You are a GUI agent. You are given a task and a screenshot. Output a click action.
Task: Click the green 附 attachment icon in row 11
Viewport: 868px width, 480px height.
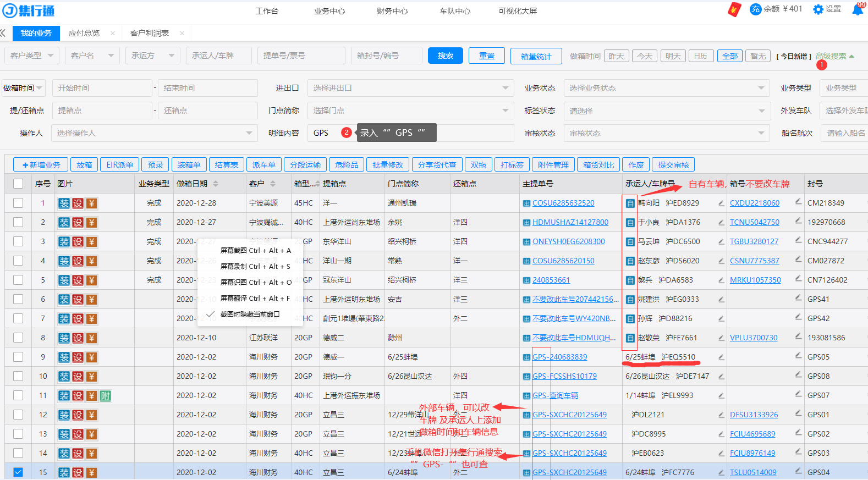pos(105,396)
